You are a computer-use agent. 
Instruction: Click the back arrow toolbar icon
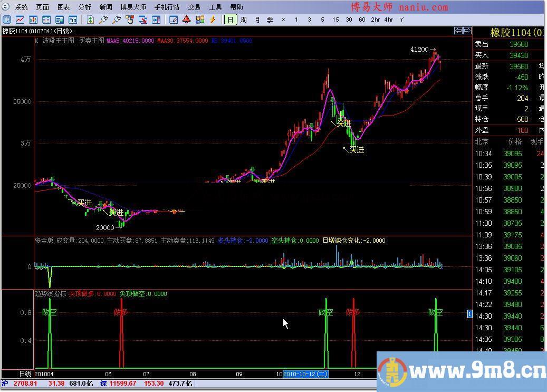tap(7, 20)
